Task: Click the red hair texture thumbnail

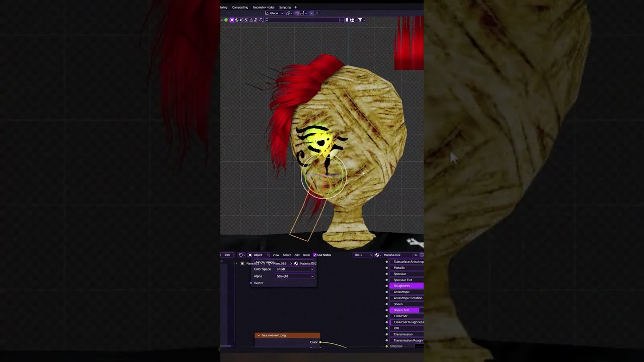Action: [409, 43]
